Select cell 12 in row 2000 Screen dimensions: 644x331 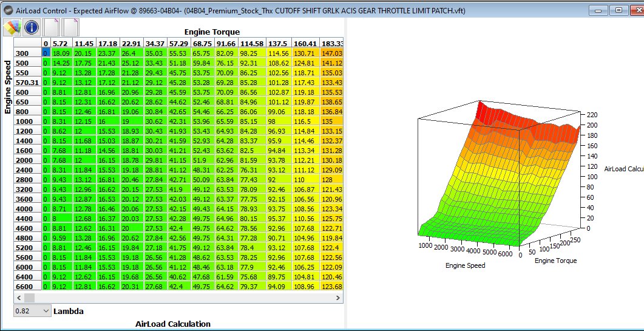coord(85,160)
